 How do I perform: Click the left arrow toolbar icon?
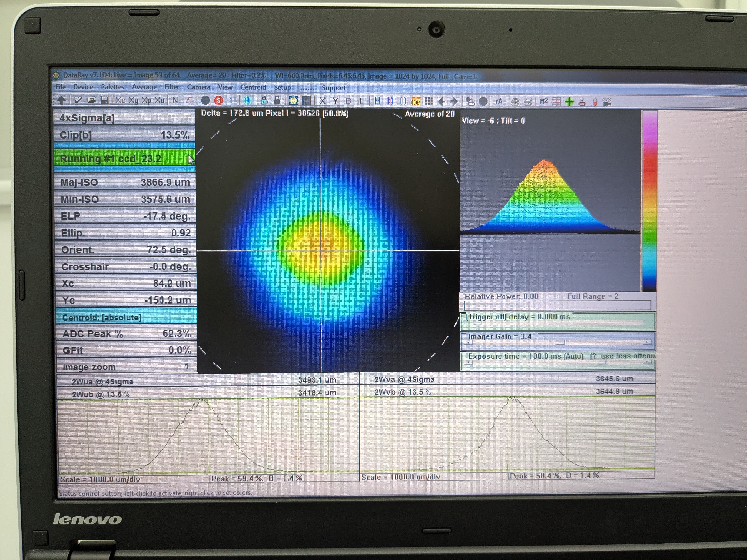coord(441,101)
